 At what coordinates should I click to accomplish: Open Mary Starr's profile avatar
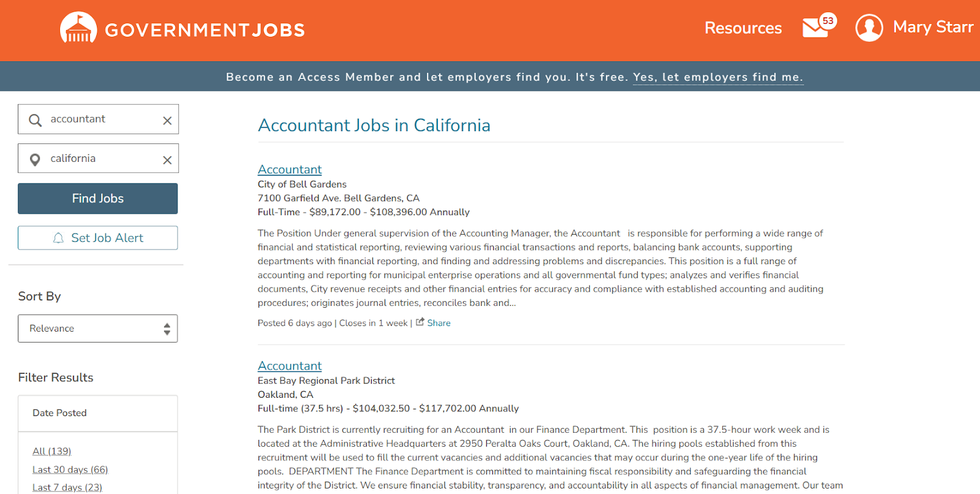869,28
